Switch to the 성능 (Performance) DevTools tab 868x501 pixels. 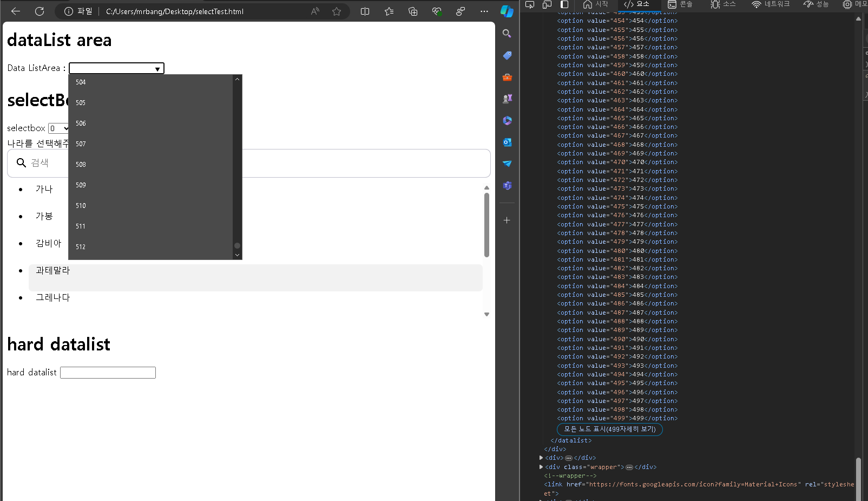(816, 4)
